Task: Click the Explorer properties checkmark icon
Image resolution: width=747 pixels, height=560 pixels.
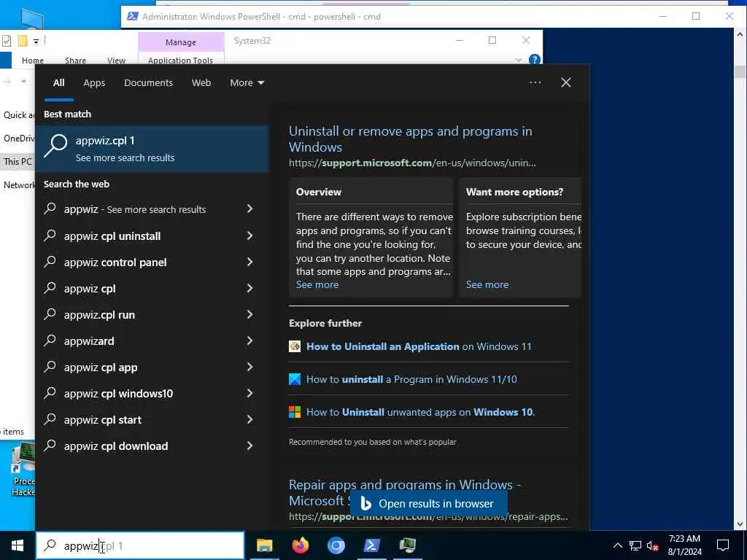Action: click(6, 41)
